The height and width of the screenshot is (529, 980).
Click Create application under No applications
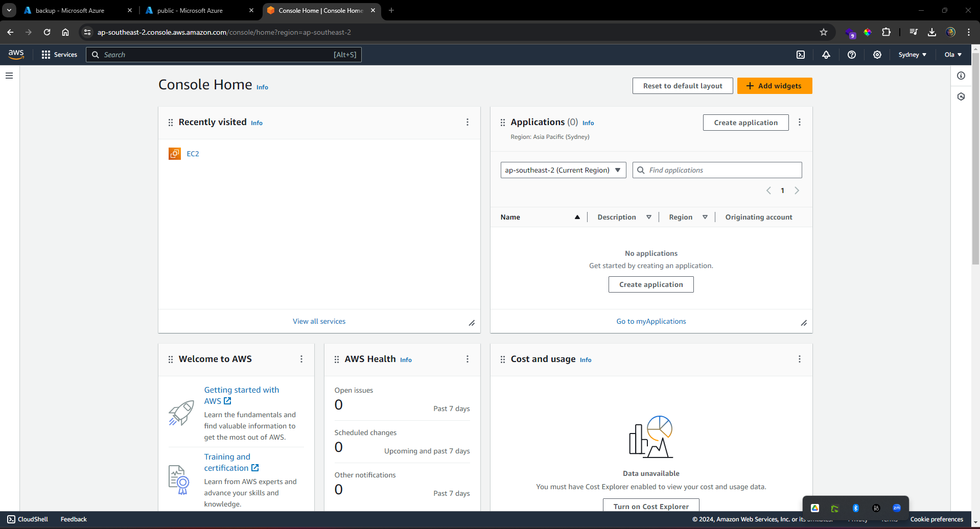[651, 284]
